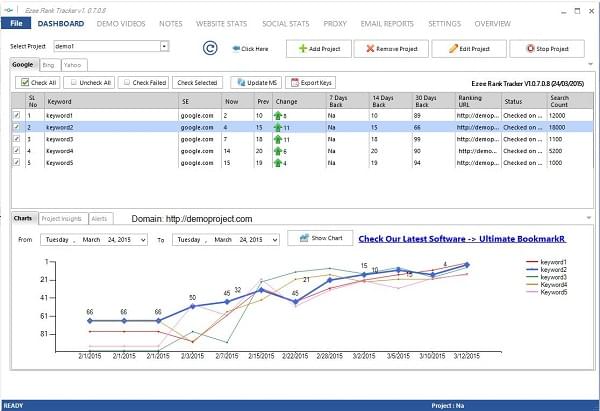The width and height of the screenshot is (600, 411).
Task: Expand the From date picker
Action: (x=142, y=240)
